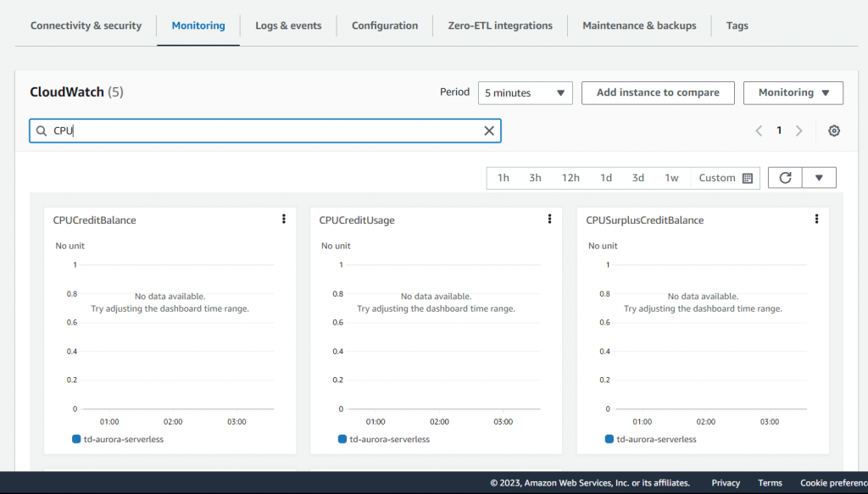Open CPUSurplusCreditBalance chart options menu

(x=816, y=219)
